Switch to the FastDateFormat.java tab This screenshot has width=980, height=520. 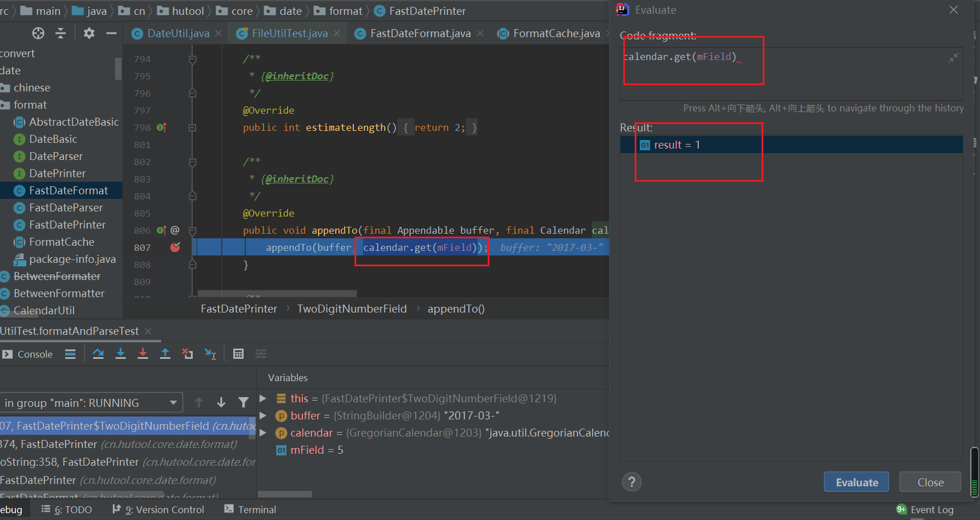(420, 34)
